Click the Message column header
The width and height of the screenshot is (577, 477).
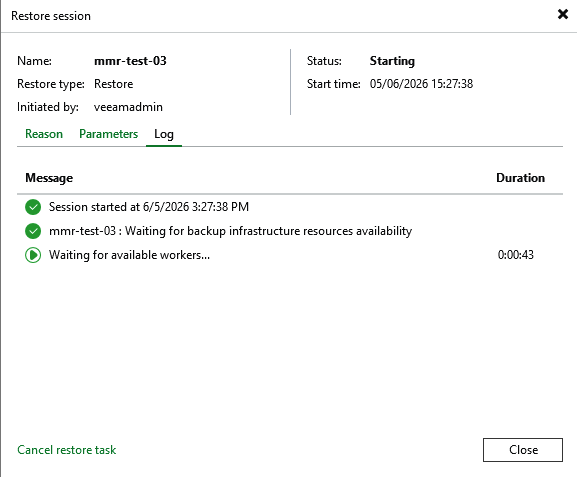click(49, 178)
